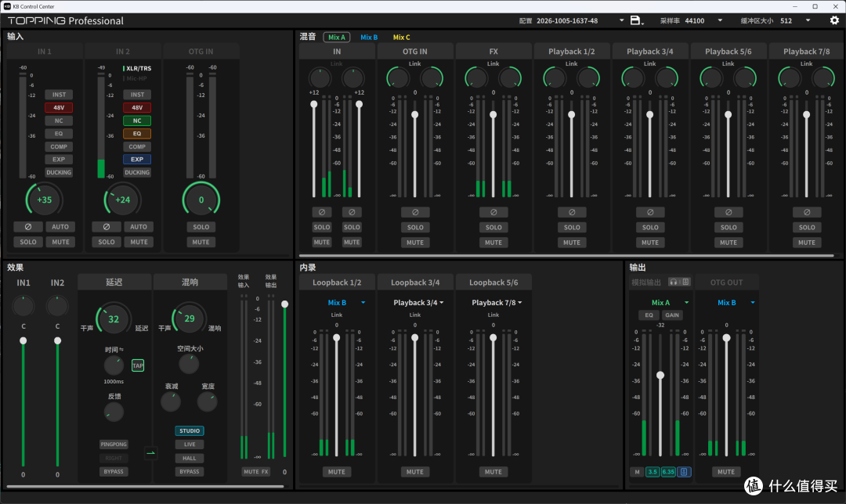846x504 pixels.
Task: Enable DUCKING on IN 1
Action: [59, 172]
